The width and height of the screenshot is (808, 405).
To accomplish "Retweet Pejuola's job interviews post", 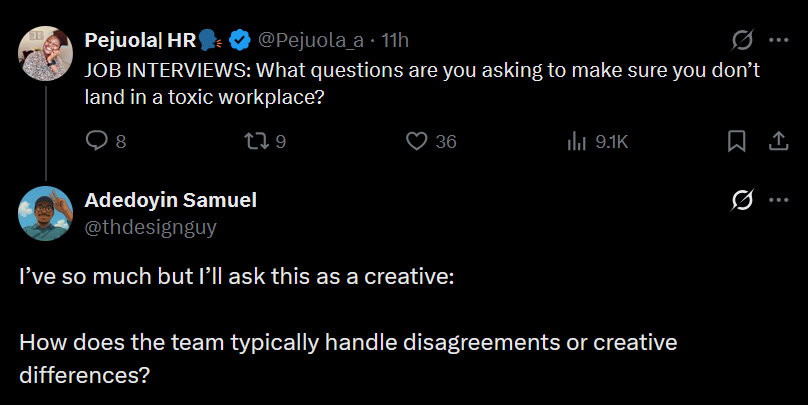I will click(257, 141).
